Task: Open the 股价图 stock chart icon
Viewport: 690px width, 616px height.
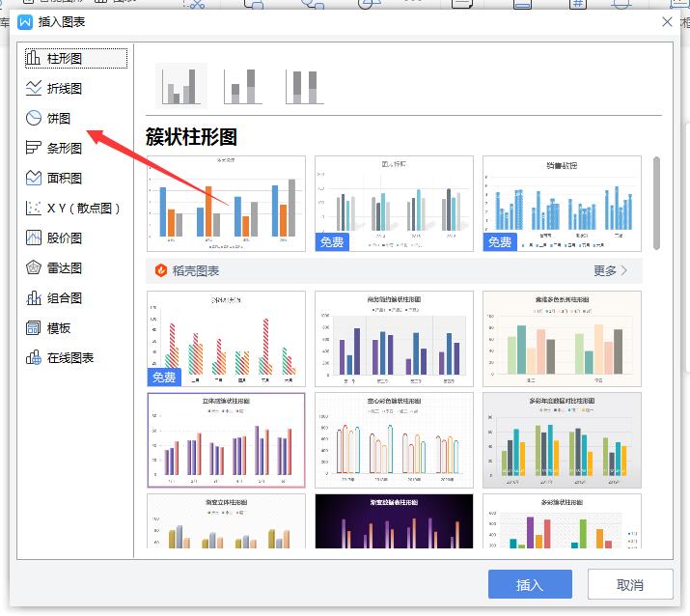Action: click(34, 238)
